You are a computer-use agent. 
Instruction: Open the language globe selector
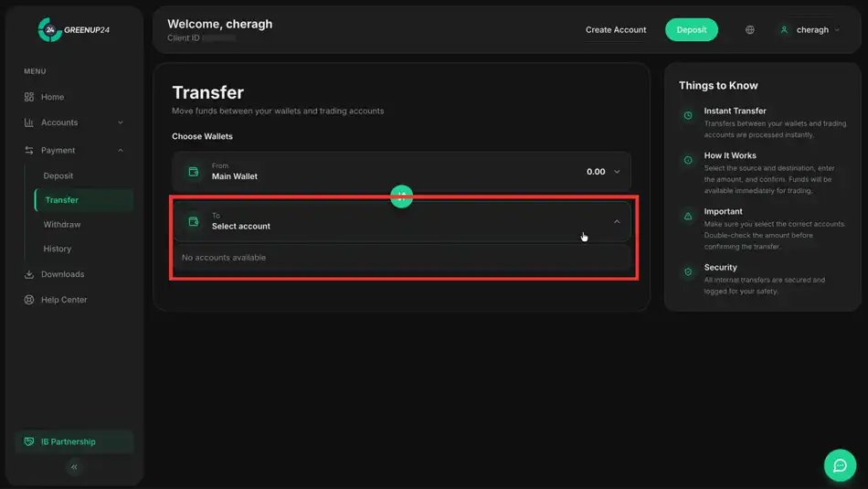749,30
